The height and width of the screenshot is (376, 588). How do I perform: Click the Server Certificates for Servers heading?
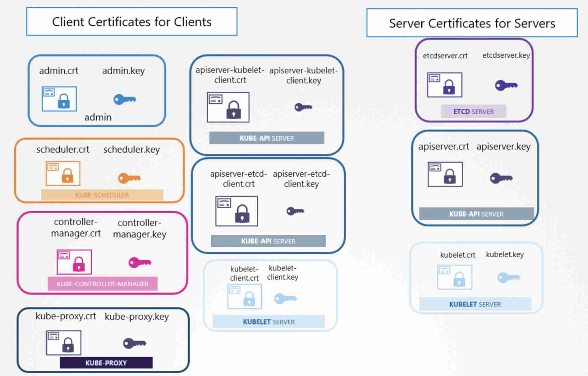pos(472,23)
